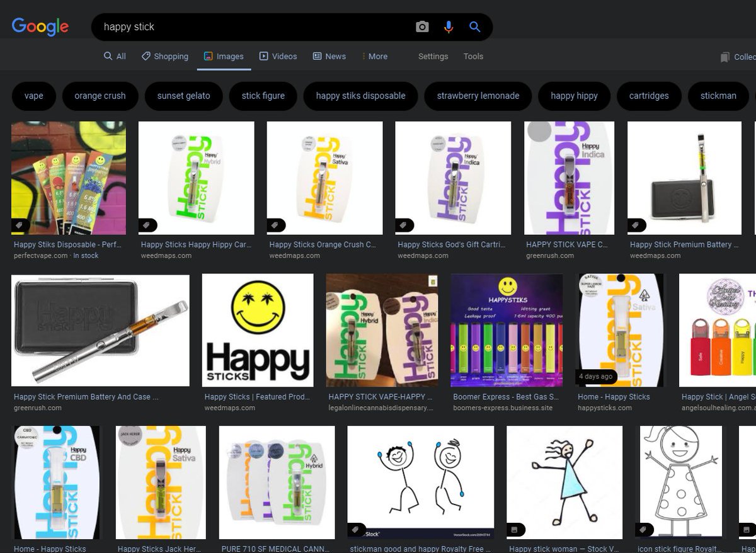Click product tag icon on dancing stickmen image
Viewport: 756px width, 553px height.
point(357,530)
